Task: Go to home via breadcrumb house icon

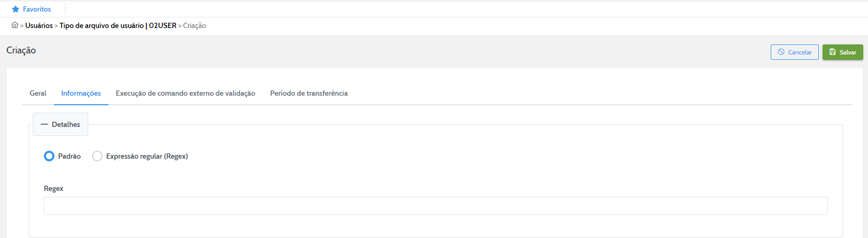Action: point(15,25)
